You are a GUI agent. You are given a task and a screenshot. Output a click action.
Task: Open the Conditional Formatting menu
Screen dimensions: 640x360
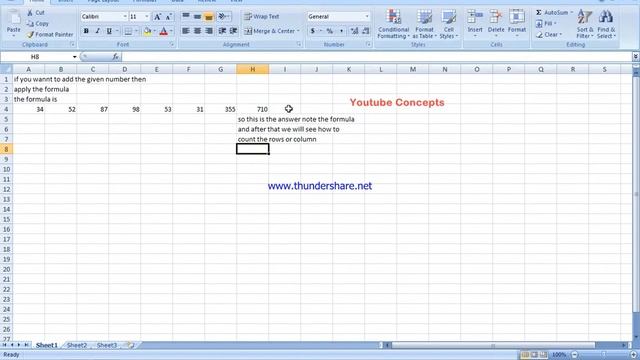pos(393,24)
